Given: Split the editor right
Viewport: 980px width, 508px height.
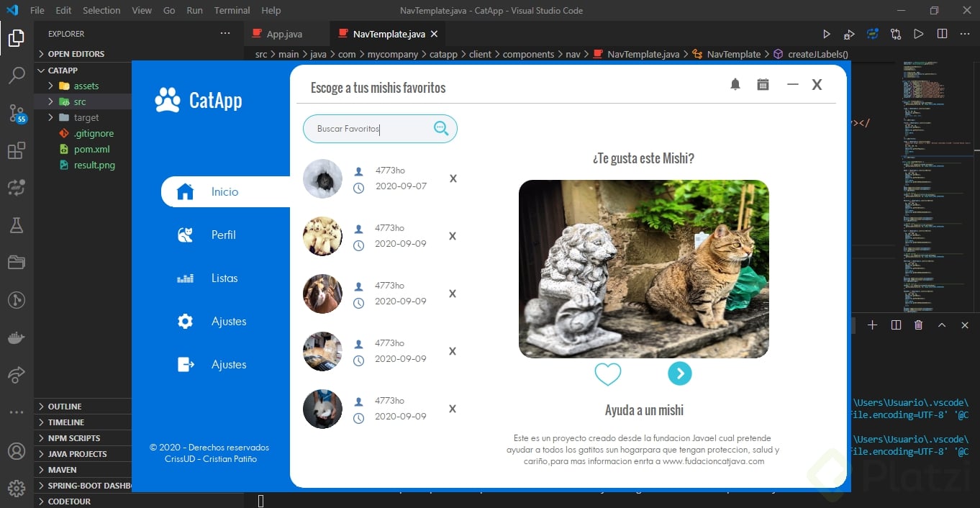Looking at the screenshot, I should coord(942,34).
